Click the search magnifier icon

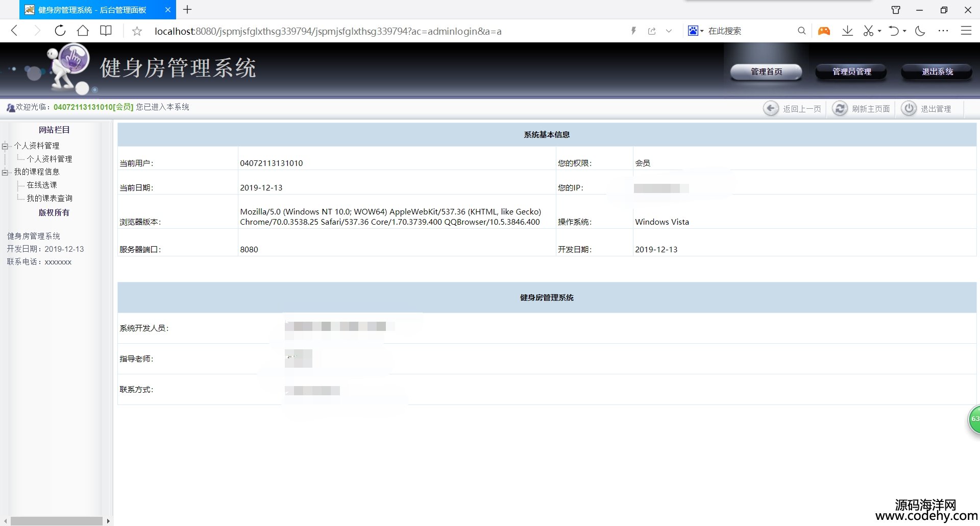click(801, 31)
